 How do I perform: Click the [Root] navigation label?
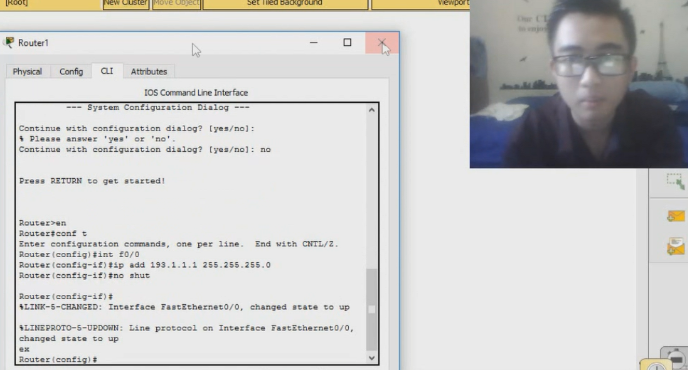pos(17,3)
